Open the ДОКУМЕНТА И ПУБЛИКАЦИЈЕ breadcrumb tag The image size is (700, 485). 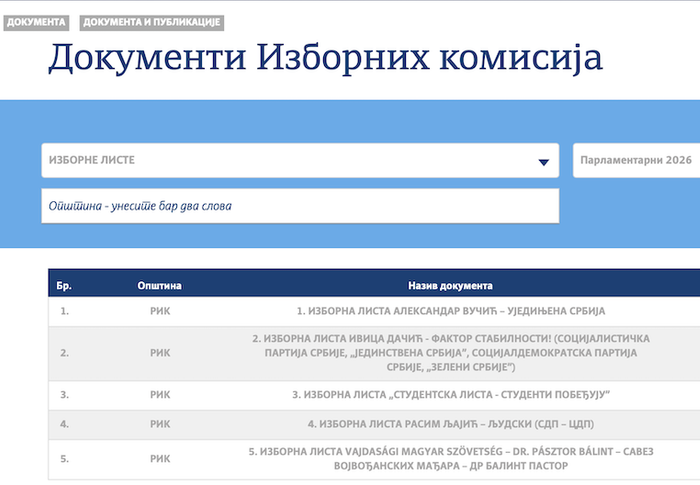[152, 22]
